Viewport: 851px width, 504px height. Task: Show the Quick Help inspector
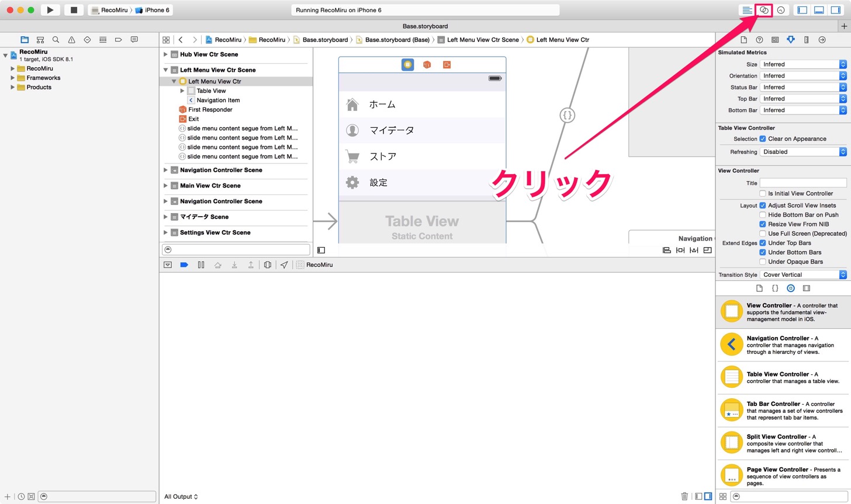coord(759,40)
